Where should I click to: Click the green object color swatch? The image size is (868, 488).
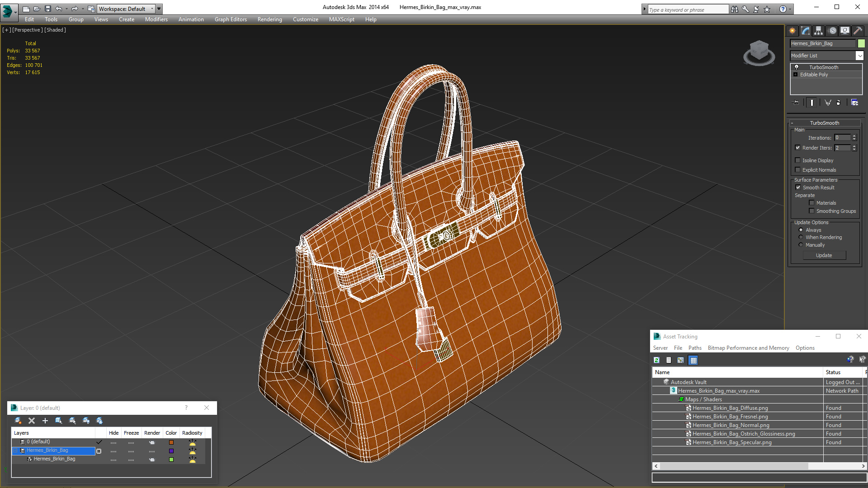click(861, 43)
